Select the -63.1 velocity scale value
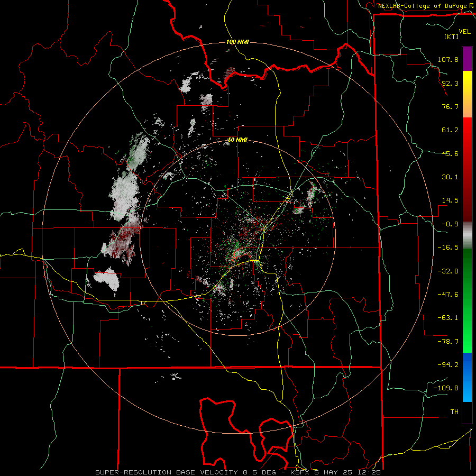Viewport: 476px width, 476px height. (448, 318)
